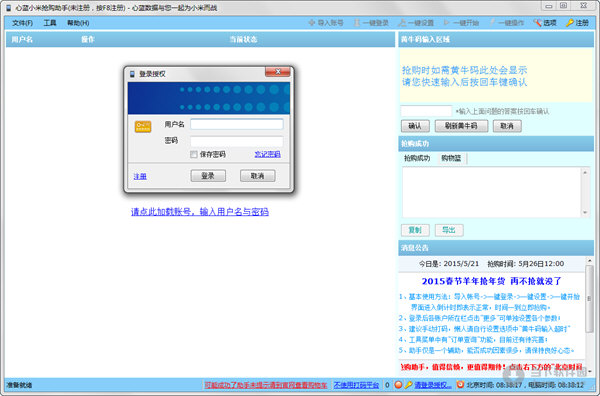Click down arrow of 消息公告 scrollbar
The height and width of the screenshot is (396, 600).
pos(589,371)
